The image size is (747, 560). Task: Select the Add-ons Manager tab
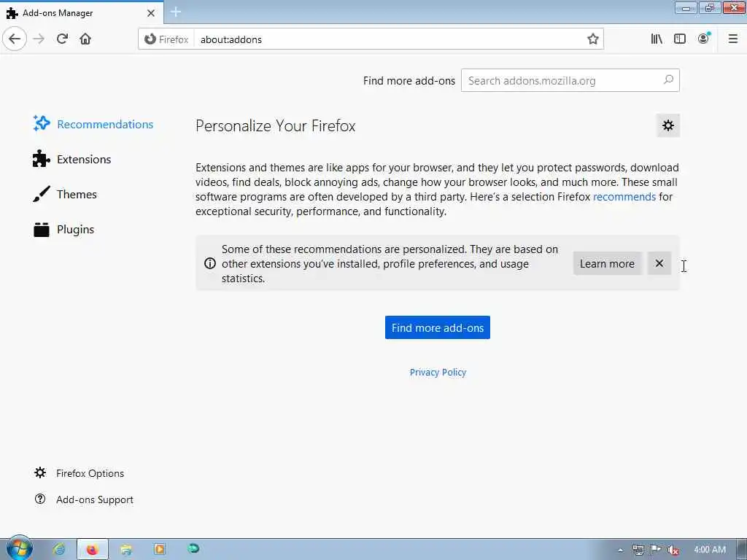point(82,13)
